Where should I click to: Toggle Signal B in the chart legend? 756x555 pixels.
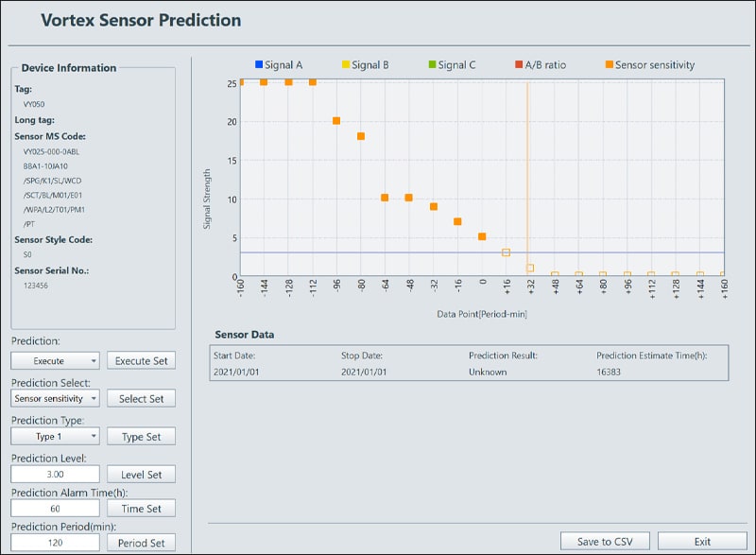344,65
